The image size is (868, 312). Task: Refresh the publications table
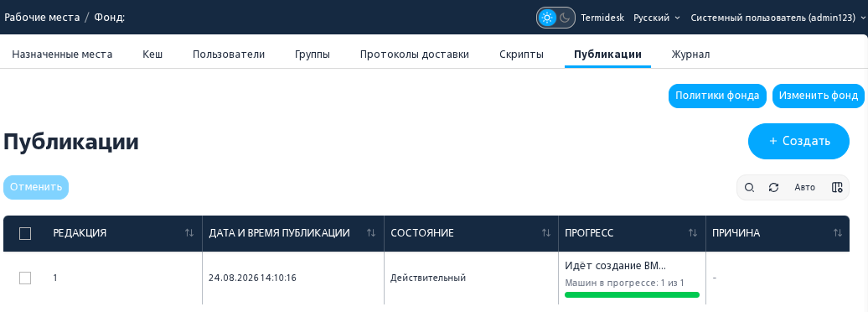click(774, 187)
